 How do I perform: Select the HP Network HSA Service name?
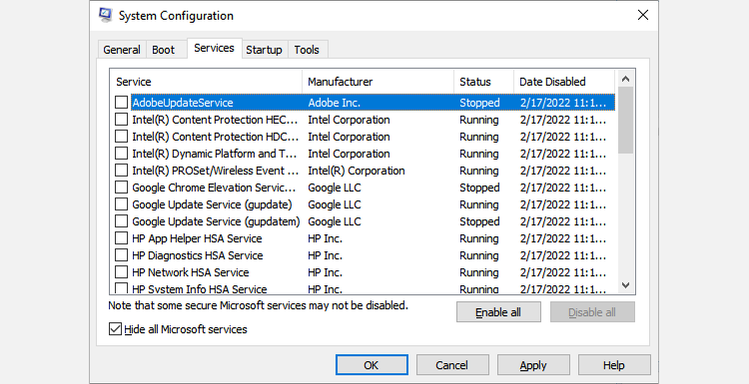pyautogui.click(x=191, y=272)
